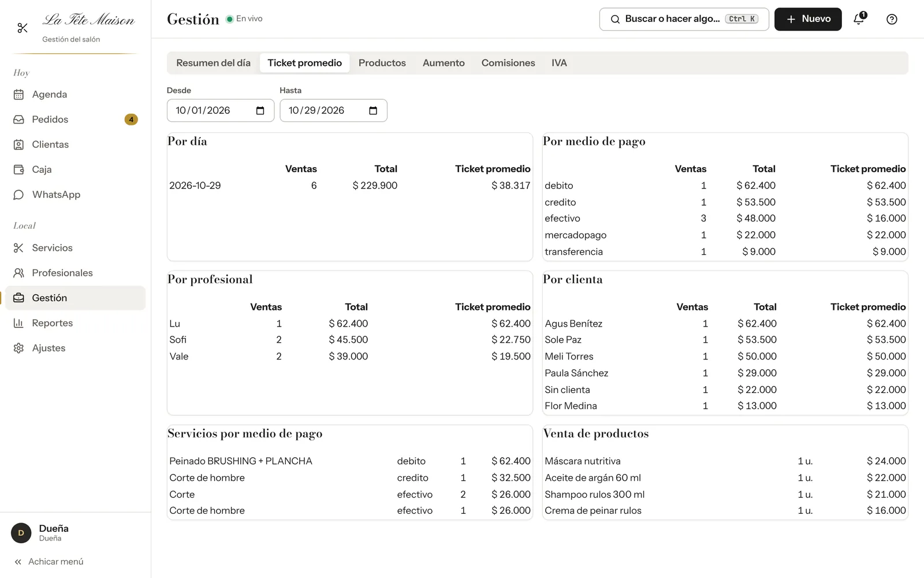Open the Productos tab
Image resolution: width=924 pixels, height=578 pixels.
click(x=382, y=63)
